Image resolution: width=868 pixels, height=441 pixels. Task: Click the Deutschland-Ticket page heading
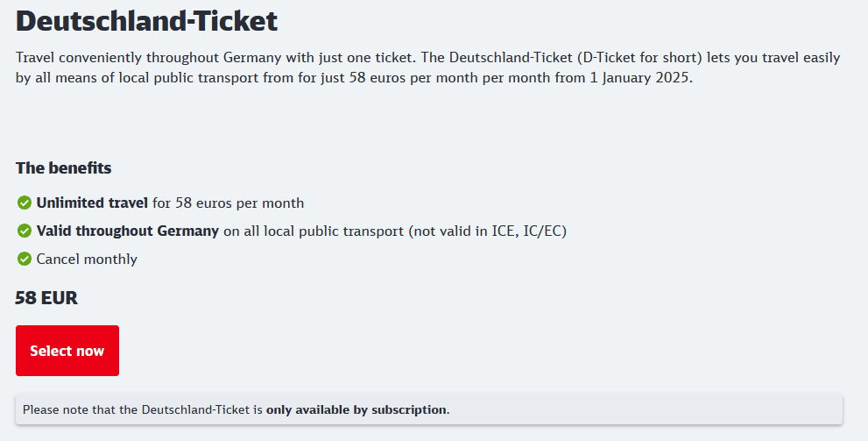146,20
